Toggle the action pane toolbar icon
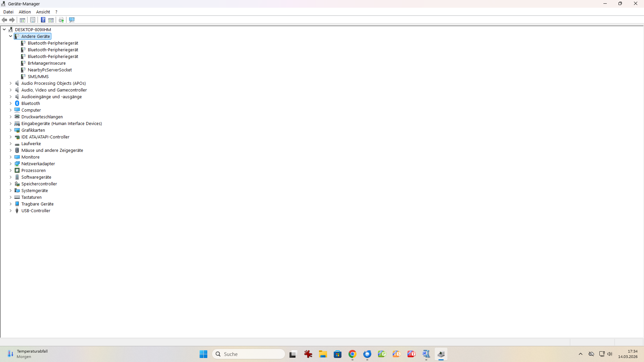This screenshot has height=362, width=644. click(51, 20)
